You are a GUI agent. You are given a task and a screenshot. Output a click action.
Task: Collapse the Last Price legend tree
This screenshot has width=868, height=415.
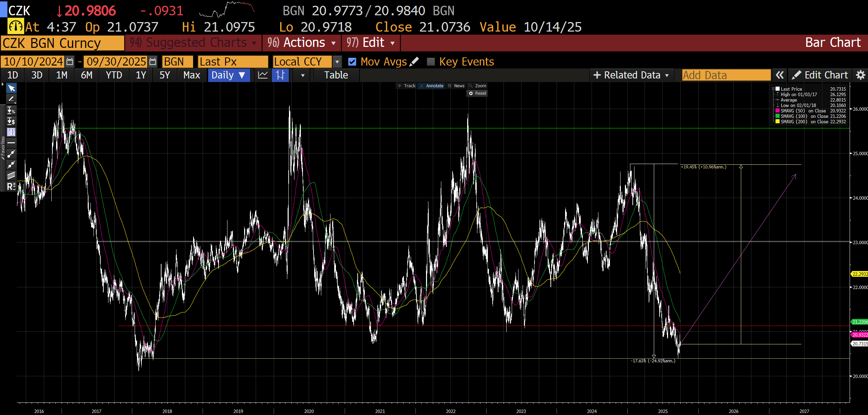[x=773, y=89]
